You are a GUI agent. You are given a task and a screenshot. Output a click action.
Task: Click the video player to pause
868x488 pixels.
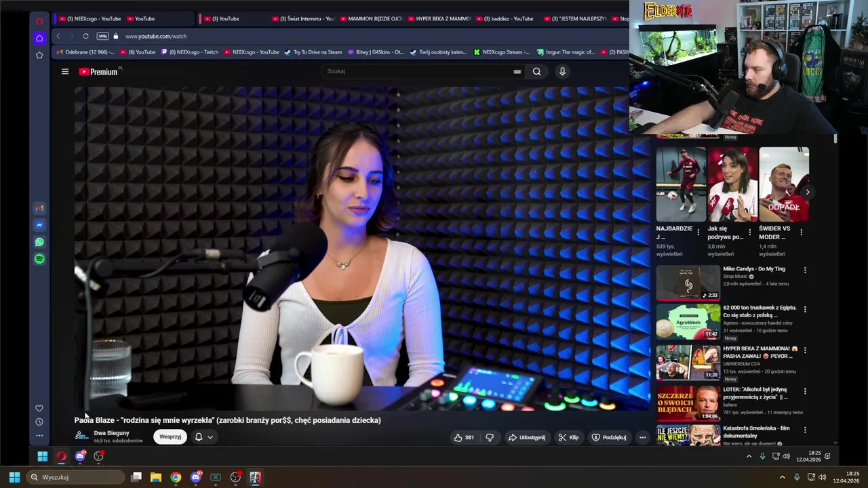point(361,248)
